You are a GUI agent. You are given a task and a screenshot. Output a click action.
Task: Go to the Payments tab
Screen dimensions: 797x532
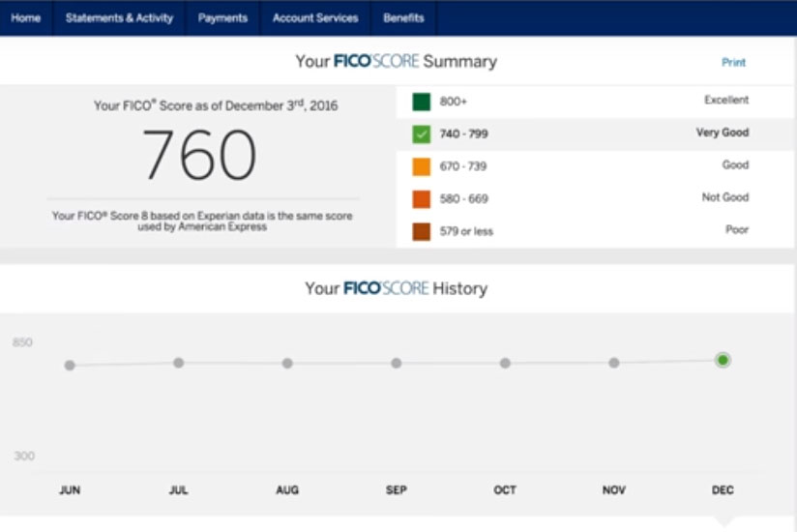(x=222, y=17)
